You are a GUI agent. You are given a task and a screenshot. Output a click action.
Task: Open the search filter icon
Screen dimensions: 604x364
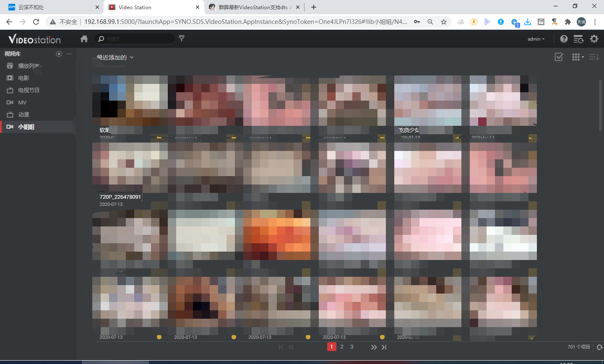point(182,39)
